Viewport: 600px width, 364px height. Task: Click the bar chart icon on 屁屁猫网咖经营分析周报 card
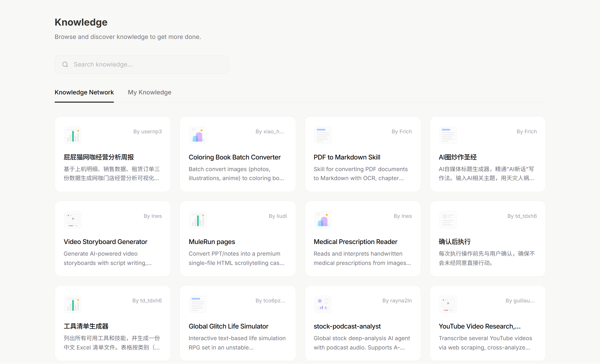[x=73, y=135]
